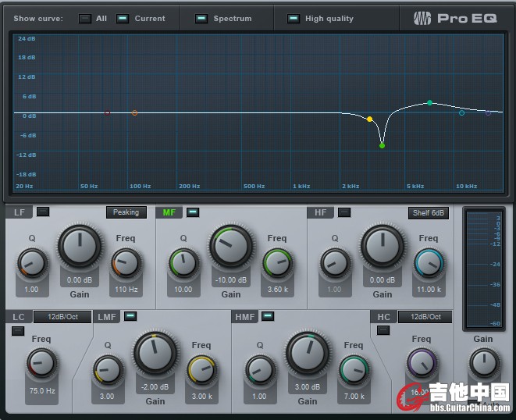Toggle the High quality mode
The width and height of the screenshot is (516, 420).
[x=293, y=19]
